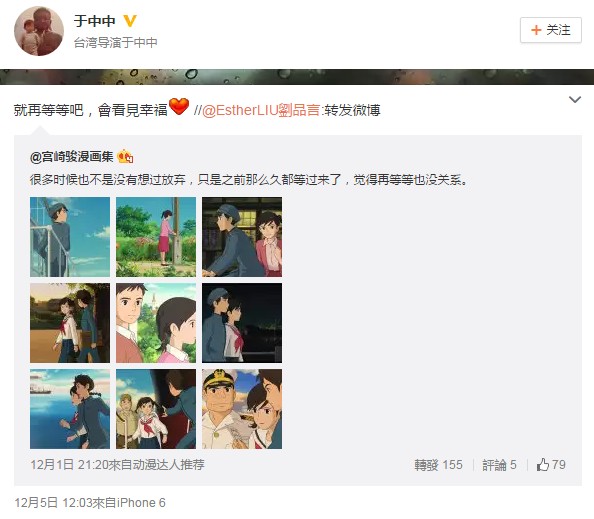This screenshot has height=519, width=594.
Task: Click the thumbs-up like icon
Action: point(542,464)
